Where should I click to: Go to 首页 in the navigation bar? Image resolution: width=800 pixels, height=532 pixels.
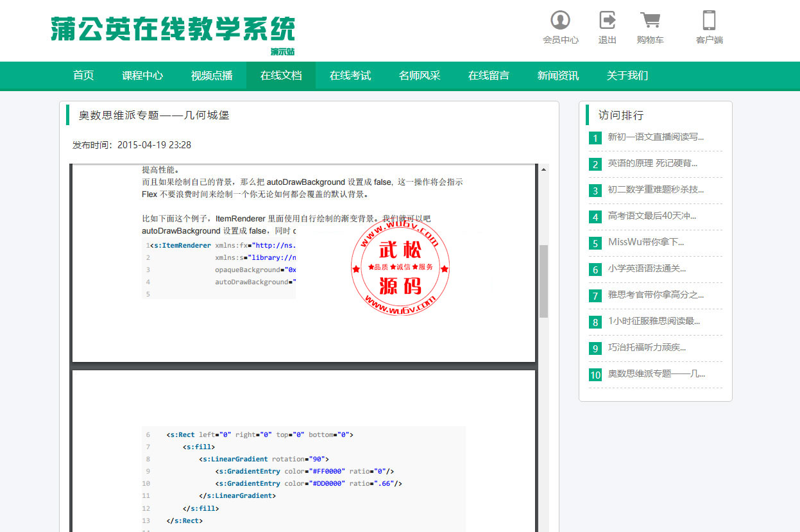pyautogui.click(x=83, y=76)
